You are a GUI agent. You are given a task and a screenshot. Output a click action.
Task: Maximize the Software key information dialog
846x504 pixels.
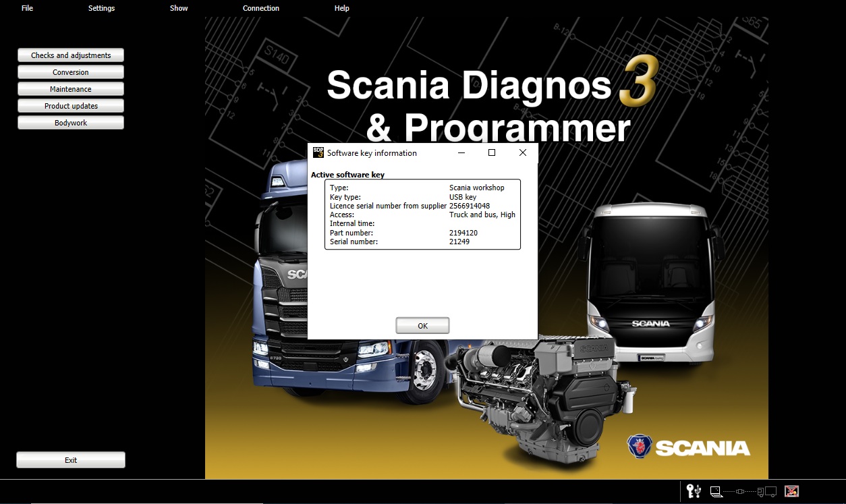tap(492, 153)
